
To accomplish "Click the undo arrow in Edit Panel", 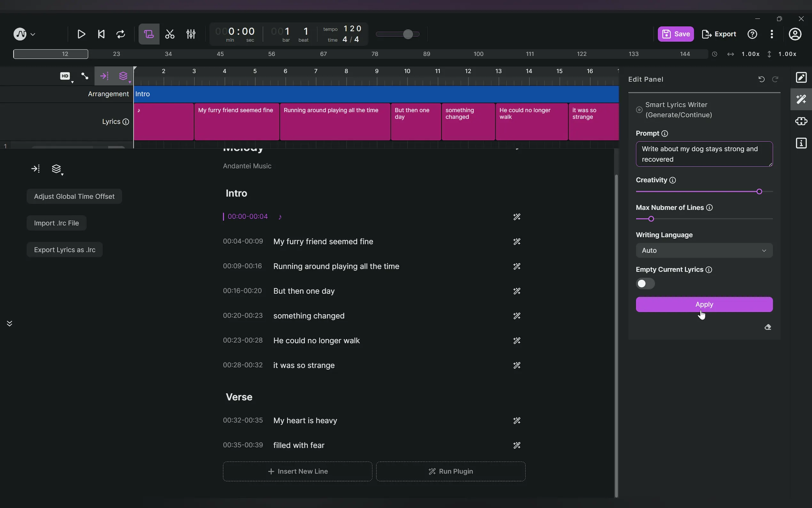I will click(x=761, y=79).
